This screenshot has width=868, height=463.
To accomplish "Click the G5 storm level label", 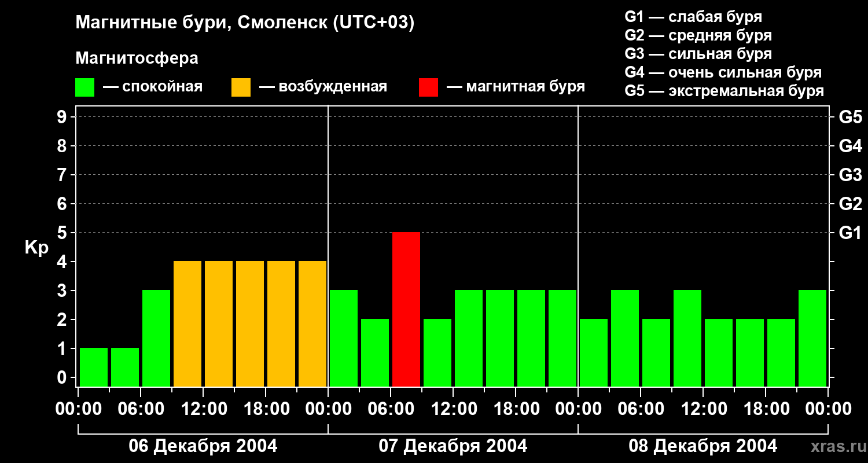I will click(x=850, y=117).
